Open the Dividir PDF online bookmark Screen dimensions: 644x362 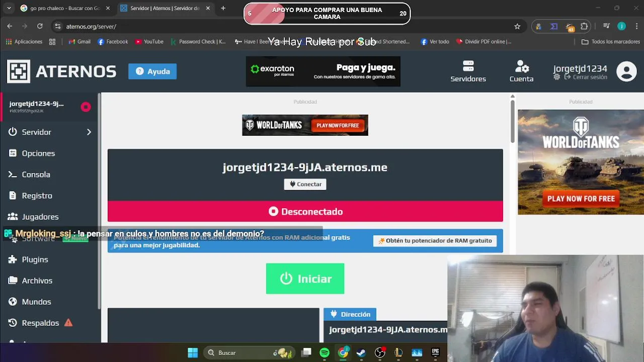pos(484,42)
